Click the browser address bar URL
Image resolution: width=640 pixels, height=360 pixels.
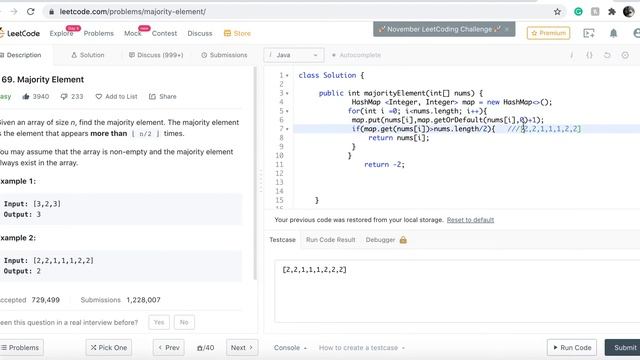[x=133, y=12]
